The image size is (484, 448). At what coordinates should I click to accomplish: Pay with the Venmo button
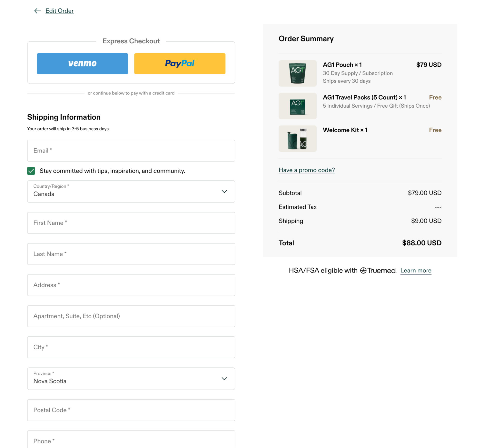pos(82,63)
